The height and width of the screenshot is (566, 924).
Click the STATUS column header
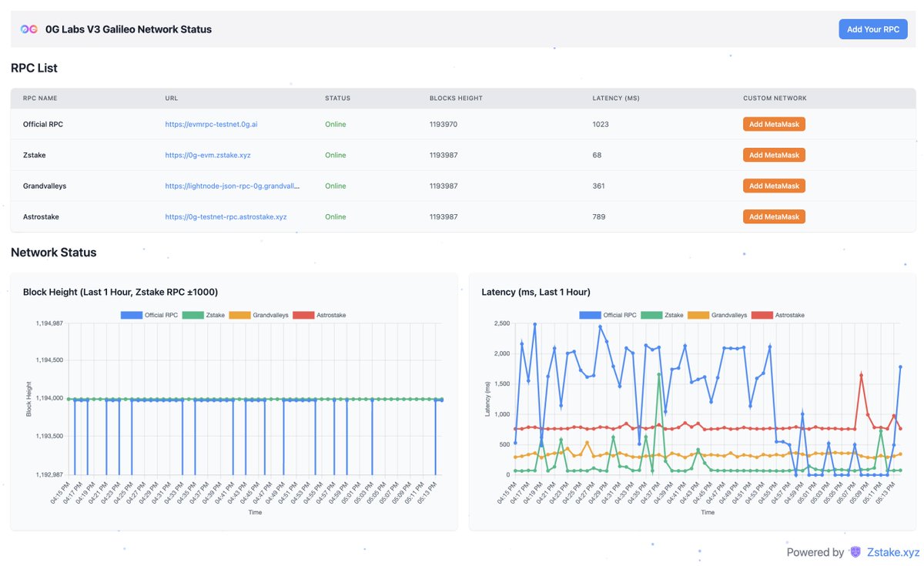tap(337, 99)
